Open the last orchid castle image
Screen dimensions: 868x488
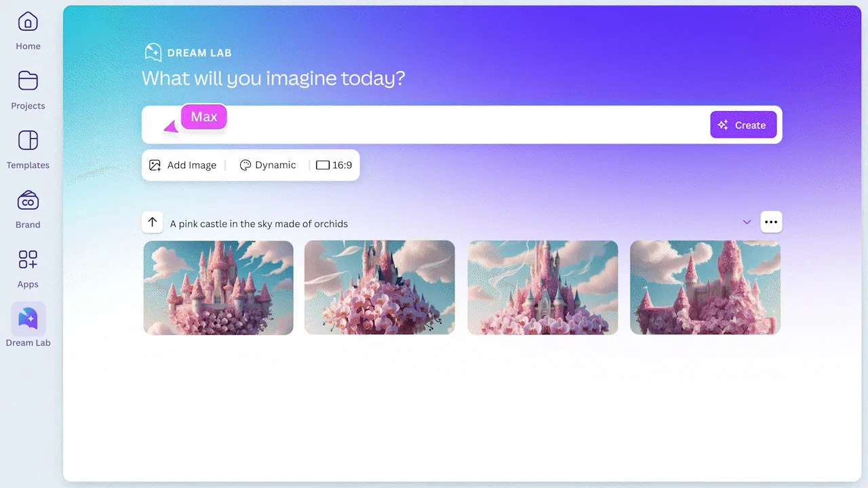(705, 287)
